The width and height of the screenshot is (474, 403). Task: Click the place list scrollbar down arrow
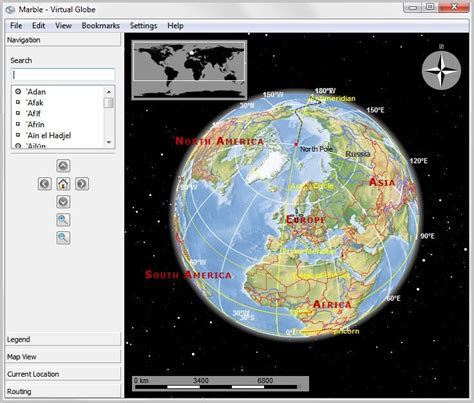109,142
